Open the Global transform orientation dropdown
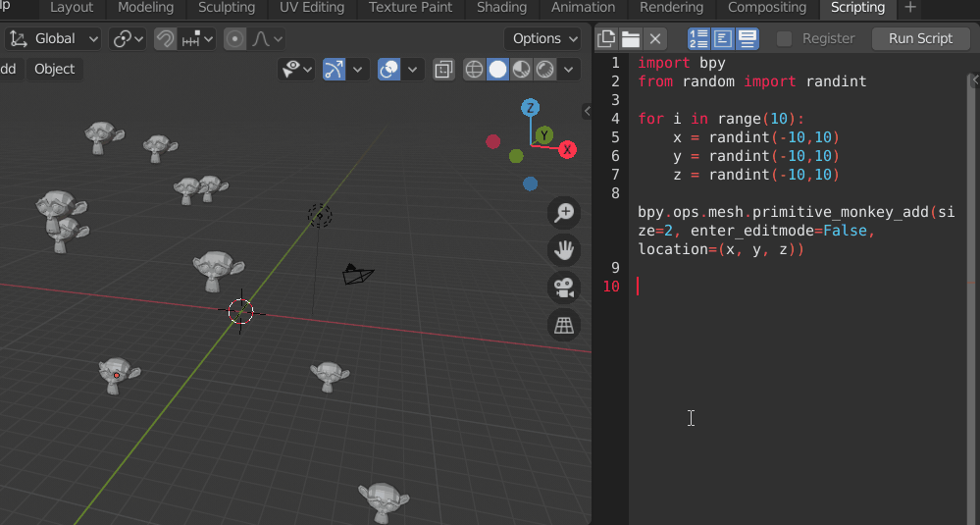This screenshot has height=525, width=980. pyautogui.click(x=54, y=38)
